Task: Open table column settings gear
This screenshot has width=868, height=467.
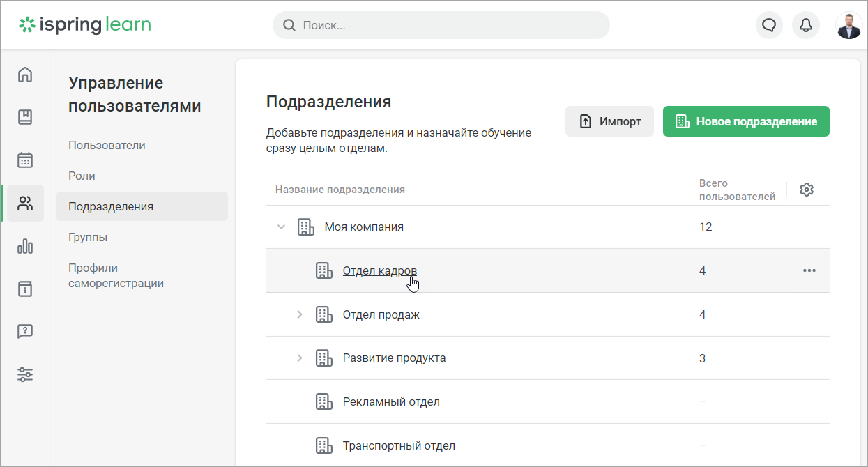Action: [x=807, y=190]
